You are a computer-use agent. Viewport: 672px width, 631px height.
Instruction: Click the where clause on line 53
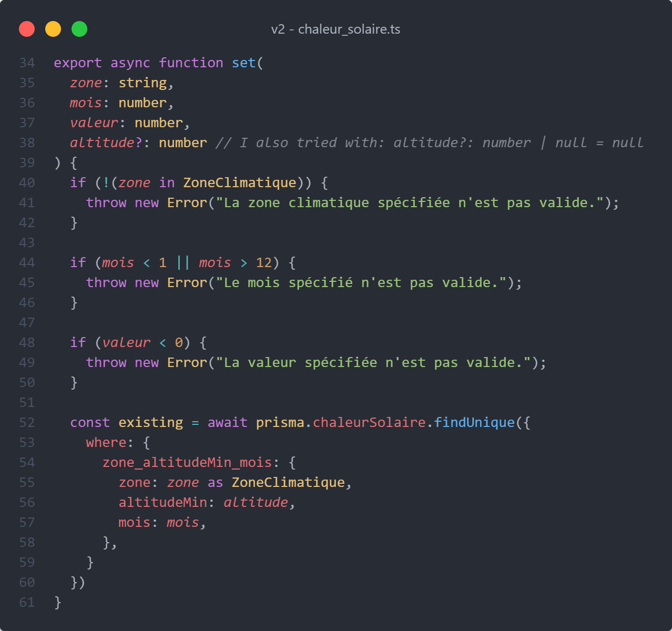[x=106, y=442]
